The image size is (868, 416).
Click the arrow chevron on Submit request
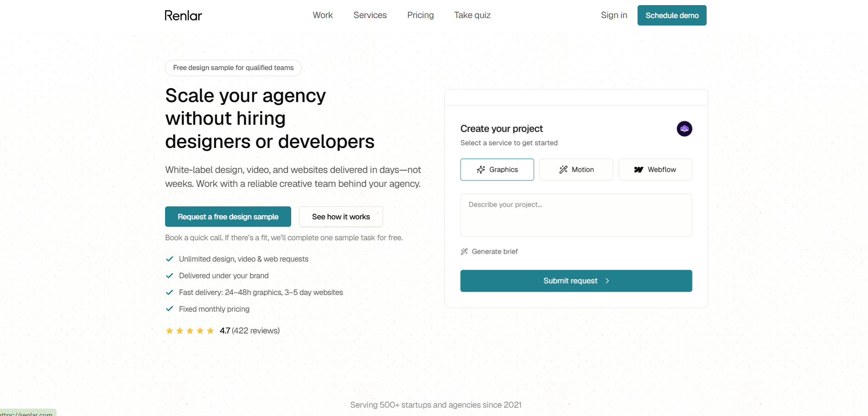point(607,281)
